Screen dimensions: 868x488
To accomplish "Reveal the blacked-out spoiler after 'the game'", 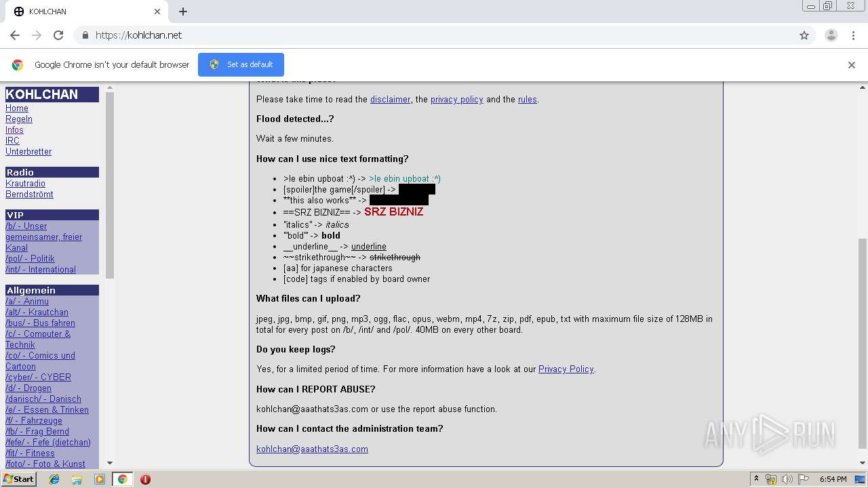I will tap(417, 190).
